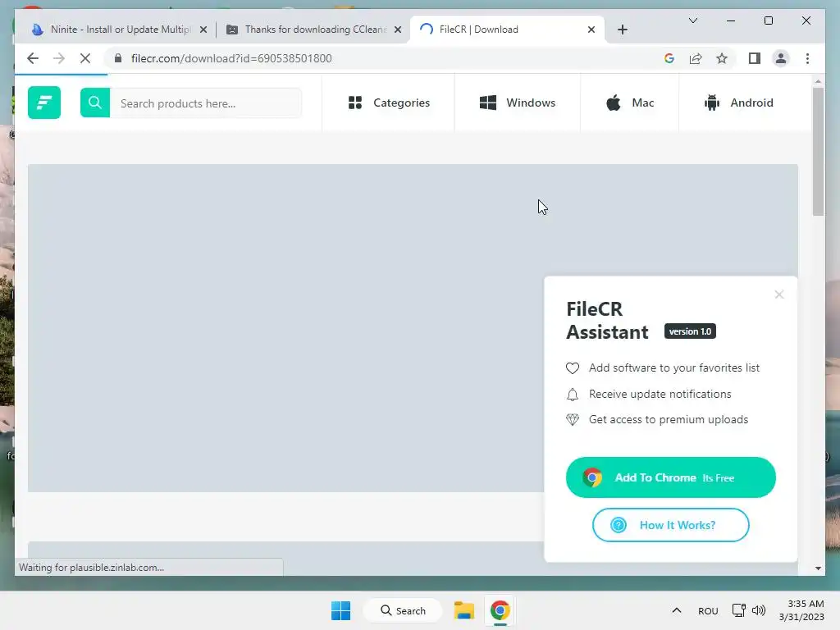Click the diamond premium icon
Screen dimensions: 840x630
pyautogui.click(x=572, y=419)
